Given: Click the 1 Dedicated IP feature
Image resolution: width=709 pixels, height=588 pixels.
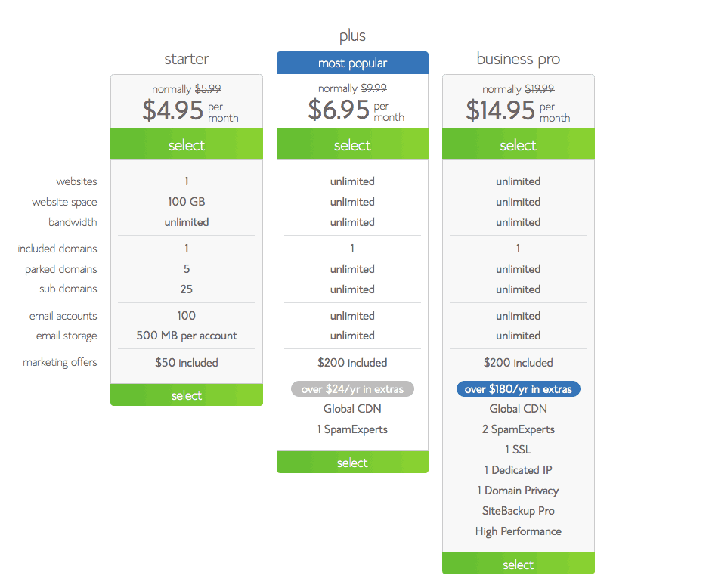Looking at the screenshot, I should pyautogui.click(x=519, y=470).
